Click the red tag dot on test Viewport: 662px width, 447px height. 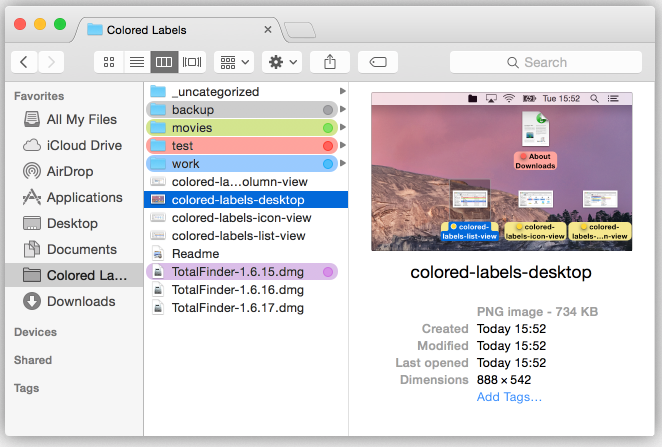tap(328, 146)
